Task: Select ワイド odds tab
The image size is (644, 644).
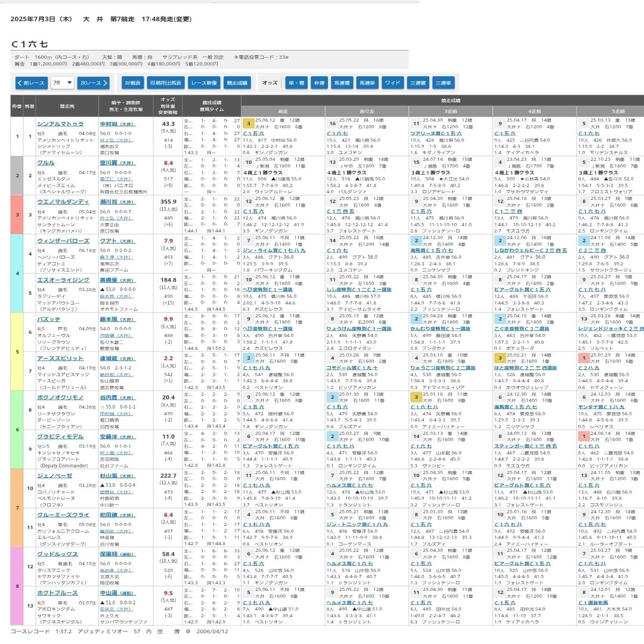Action: (392, 83)
